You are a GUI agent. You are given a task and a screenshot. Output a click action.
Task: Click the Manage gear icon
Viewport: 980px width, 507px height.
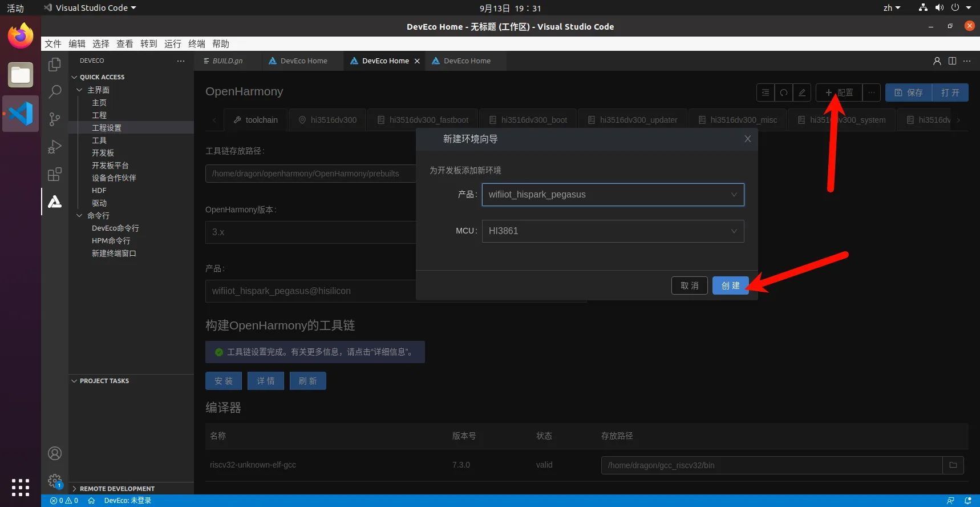[x=55, y=481]
